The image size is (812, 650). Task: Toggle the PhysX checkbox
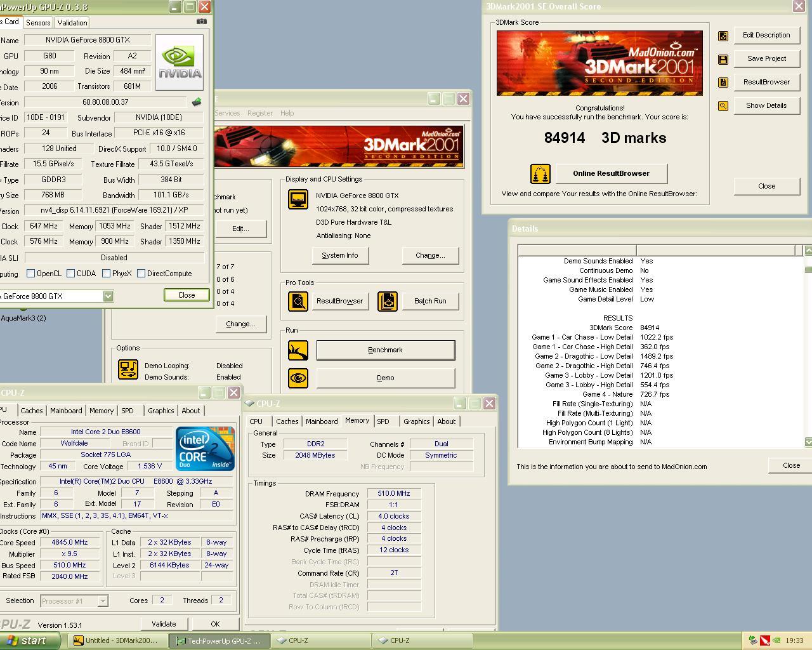point(106,274)
